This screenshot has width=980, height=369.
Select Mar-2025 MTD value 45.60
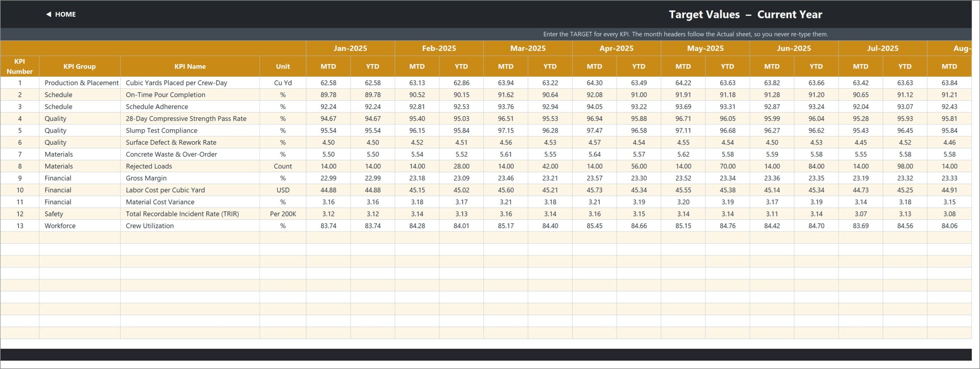(506, 190)
